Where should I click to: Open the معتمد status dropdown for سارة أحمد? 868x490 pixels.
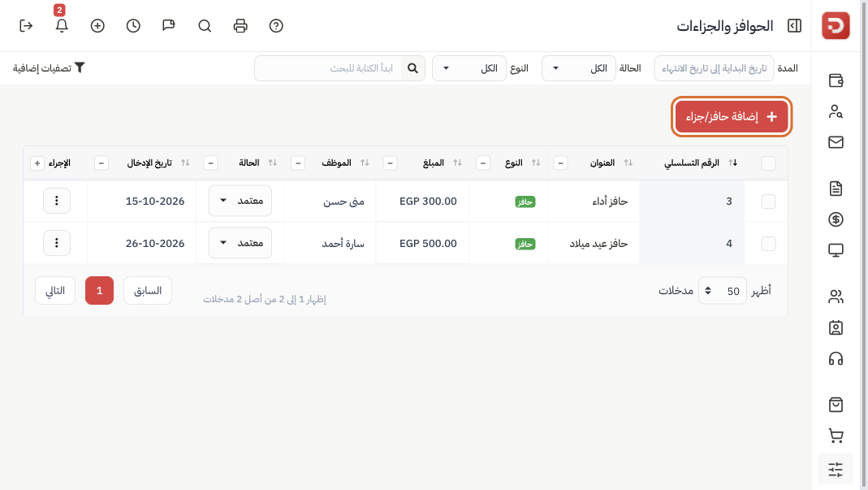[x=240, y=243]
